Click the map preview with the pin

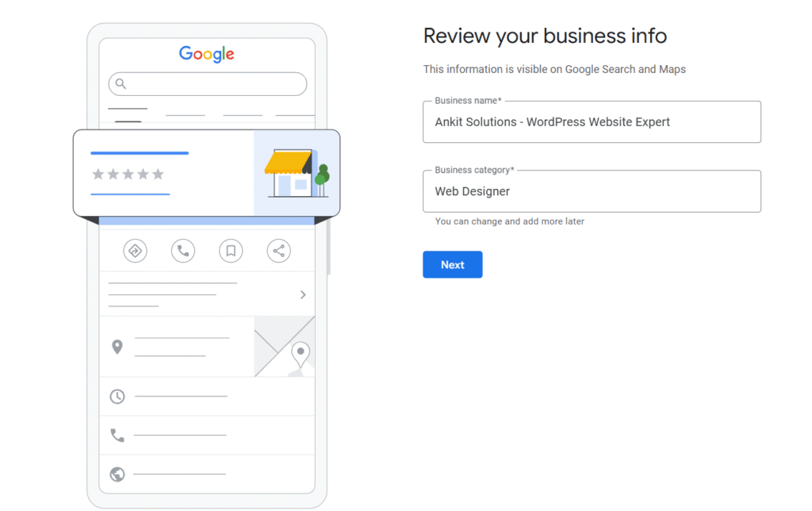[x=282, y=347]
